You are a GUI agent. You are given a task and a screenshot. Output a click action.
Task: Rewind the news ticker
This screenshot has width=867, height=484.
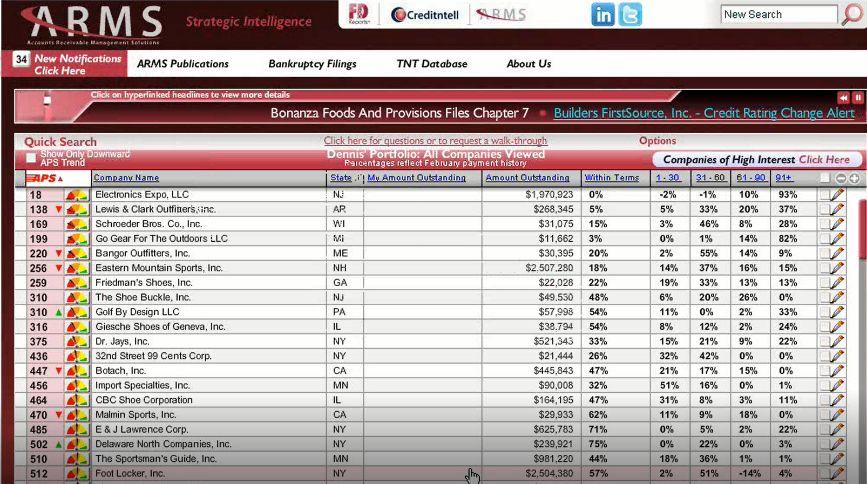pos(843,98)
